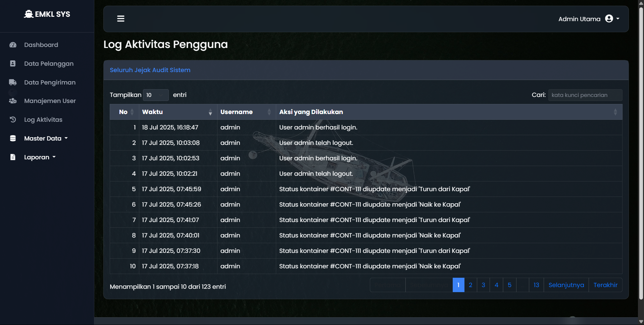Image resolution: width=644 pixels, height=325 pixels.
Task: Click the Selanjutnya next page button
Action: (566, 285)
